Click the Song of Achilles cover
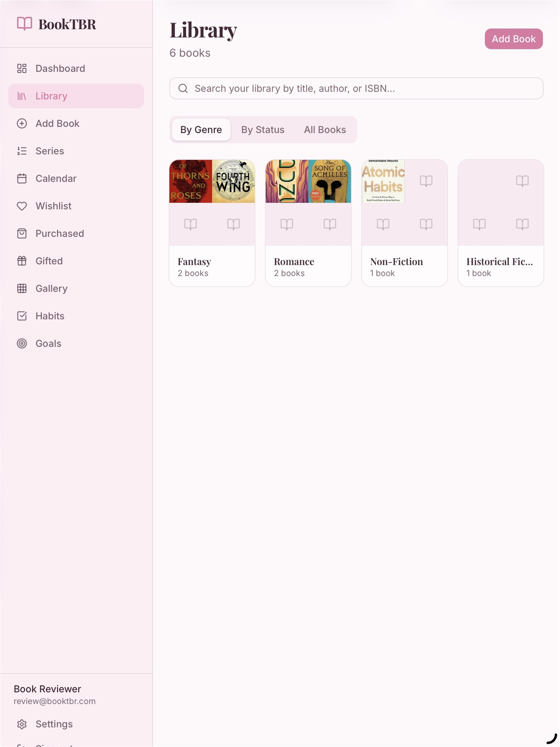 (x=329, y=181)
